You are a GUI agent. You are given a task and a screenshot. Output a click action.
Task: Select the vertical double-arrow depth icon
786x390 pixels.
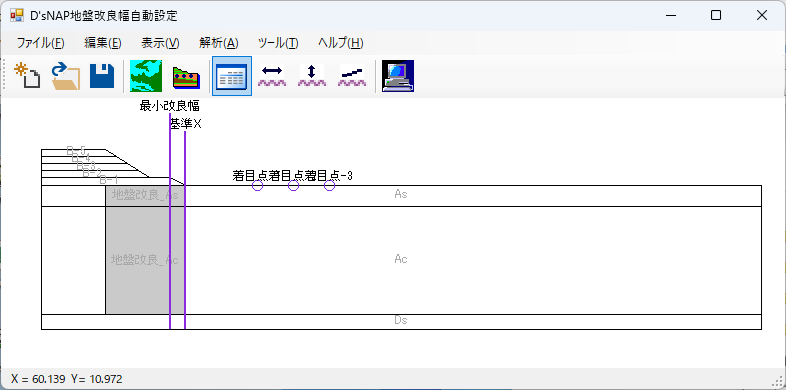coord(312,76)
